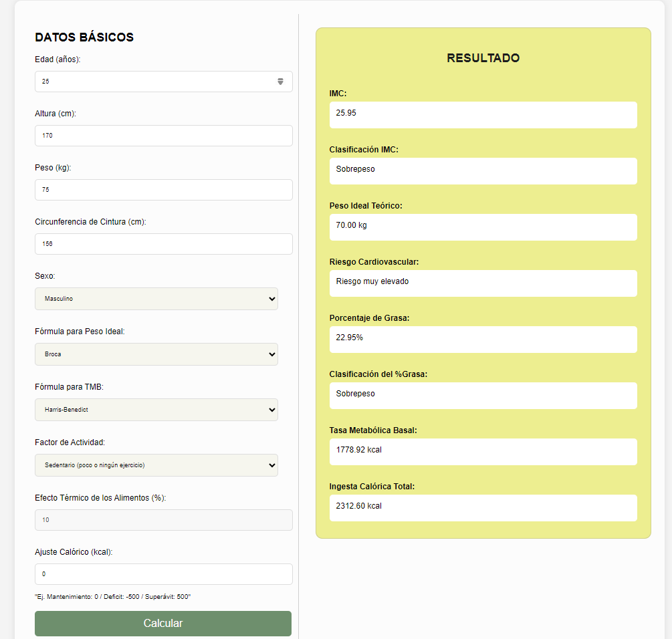Expand the Factor de Actividad dropdown
The height and width of the screenshot is (639, 672).
click(x=156, y=465)
